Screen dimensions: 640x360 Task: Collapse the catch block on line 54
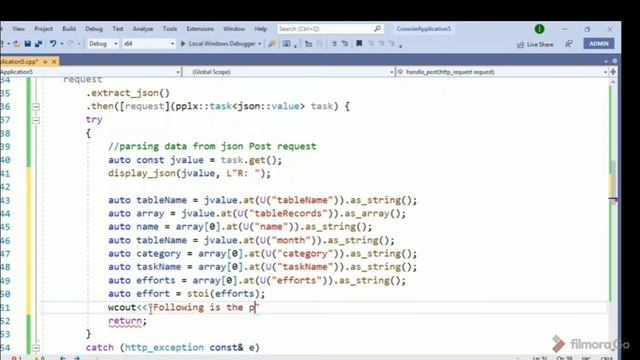pyautogui.click(x=36, y=348)
